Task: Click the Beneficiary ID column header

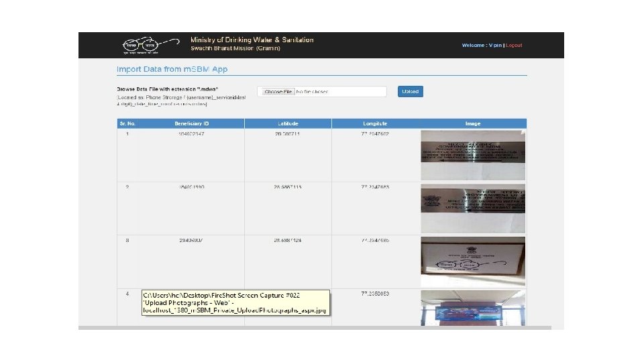Action: [191, 123]
